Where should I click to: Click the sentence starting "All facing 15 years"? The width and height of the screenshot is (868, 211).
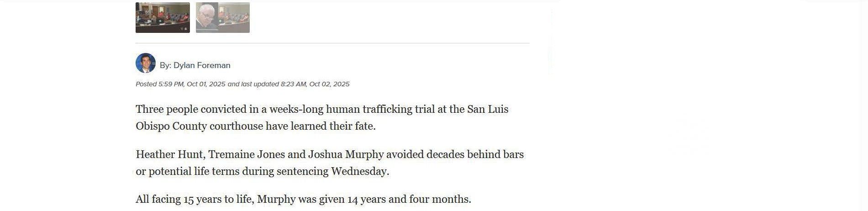pos(303,199)
